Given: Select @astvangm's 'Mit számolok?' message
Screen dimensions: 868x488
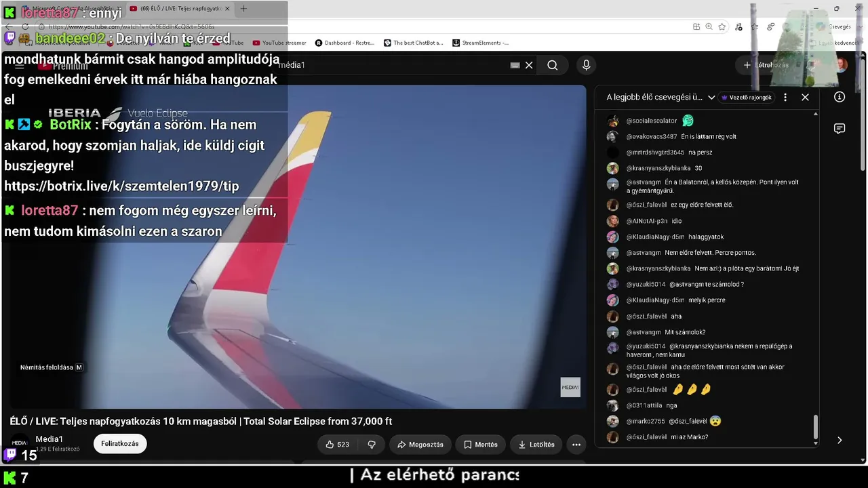Looking at the screenshot, I should pos(685,332).
